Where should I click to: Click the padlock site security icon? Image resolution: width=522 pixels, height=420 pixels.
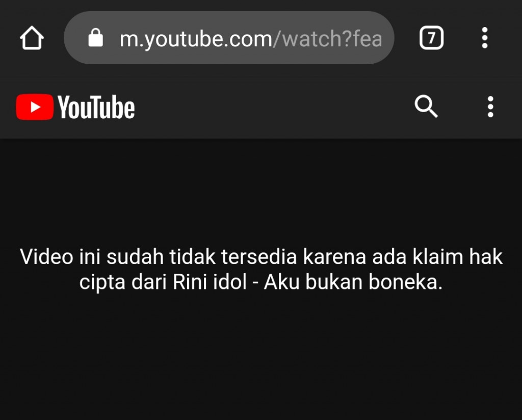pos(95,38)
